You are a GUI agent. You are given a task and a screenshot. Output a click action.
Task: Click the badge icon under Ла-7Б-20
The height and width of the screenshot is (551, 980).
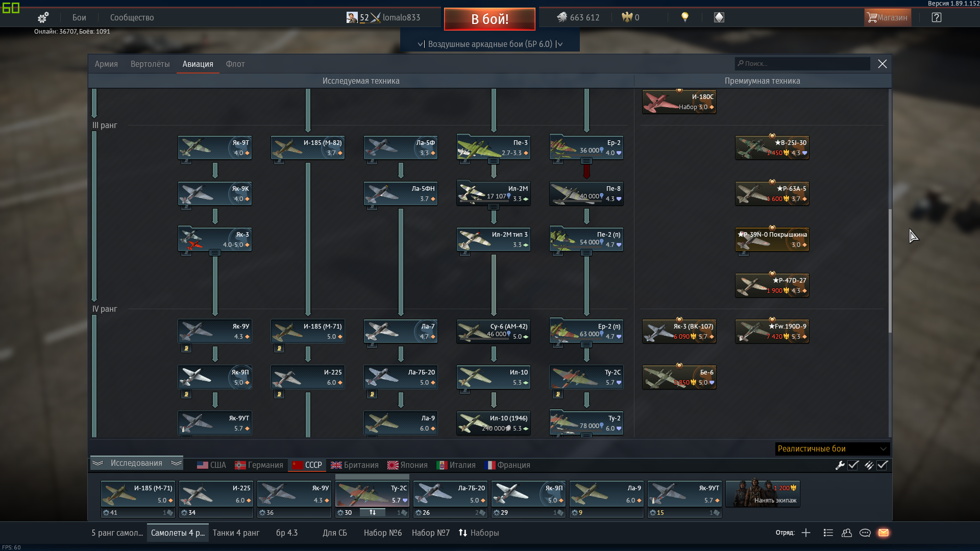click(372, 394)
